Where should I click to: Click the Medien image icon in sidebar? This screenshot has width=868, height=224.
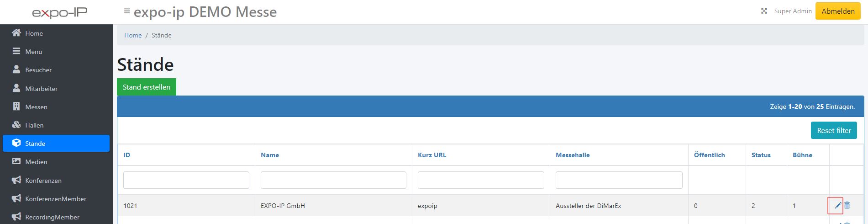(16, 161)
